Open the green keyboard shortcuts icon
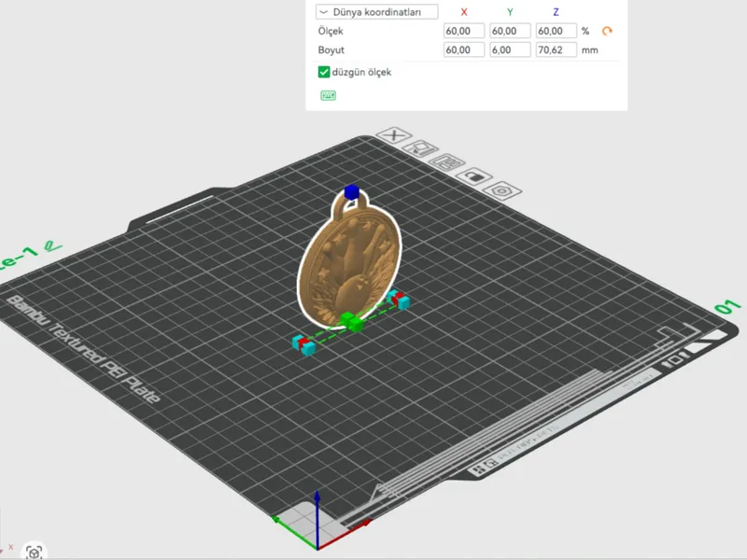 click(329, 95)
